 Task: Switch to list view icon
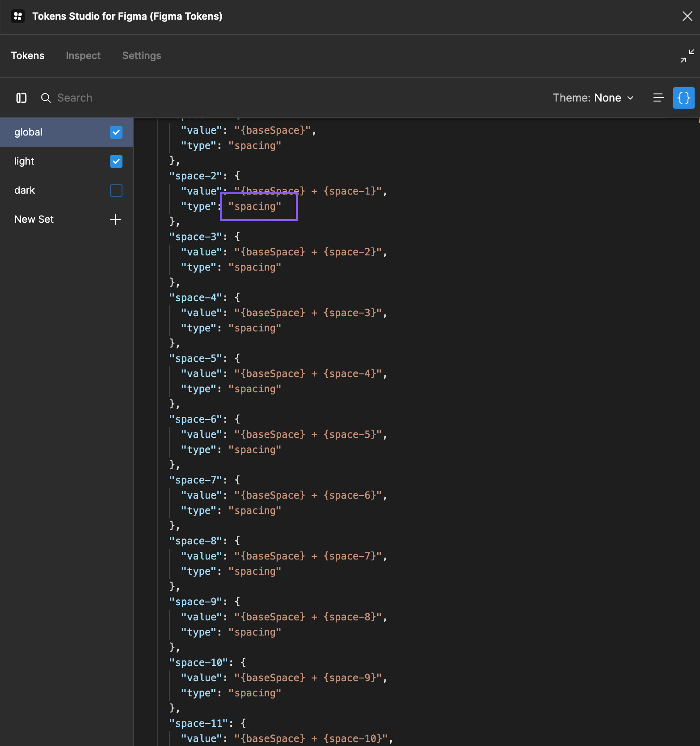click(x=658, y=98)
